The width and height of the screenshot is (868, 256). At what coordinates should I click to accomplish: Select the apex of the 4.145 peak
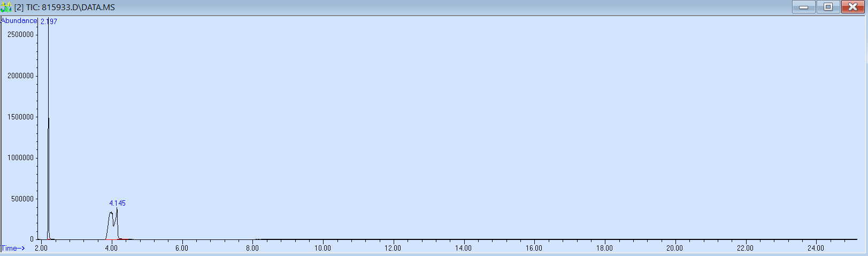point(117,209)
